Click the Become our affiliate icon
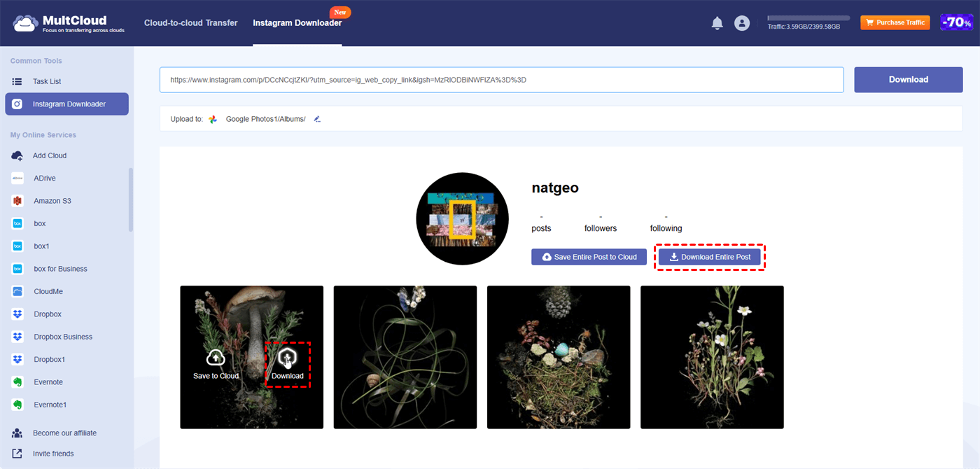The width and height of the screenshot is (980, 469). (x=17, y=433)
